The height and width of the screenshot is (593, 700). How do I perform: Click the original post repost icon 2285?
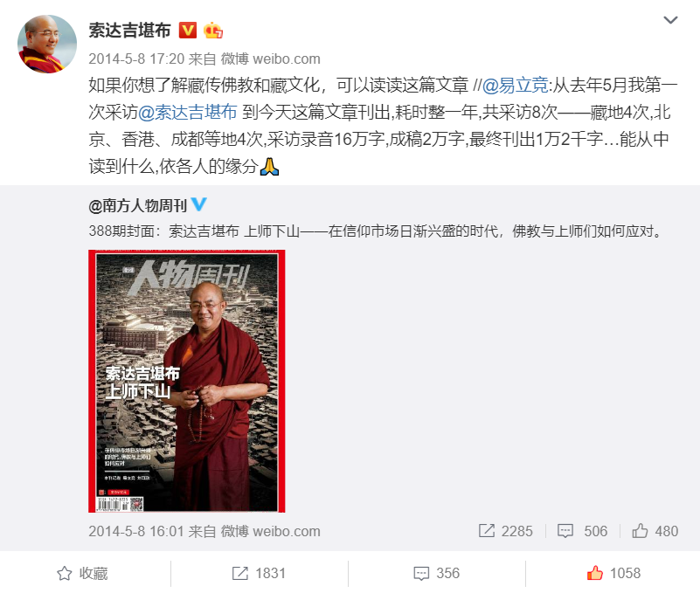pos(506,531)
